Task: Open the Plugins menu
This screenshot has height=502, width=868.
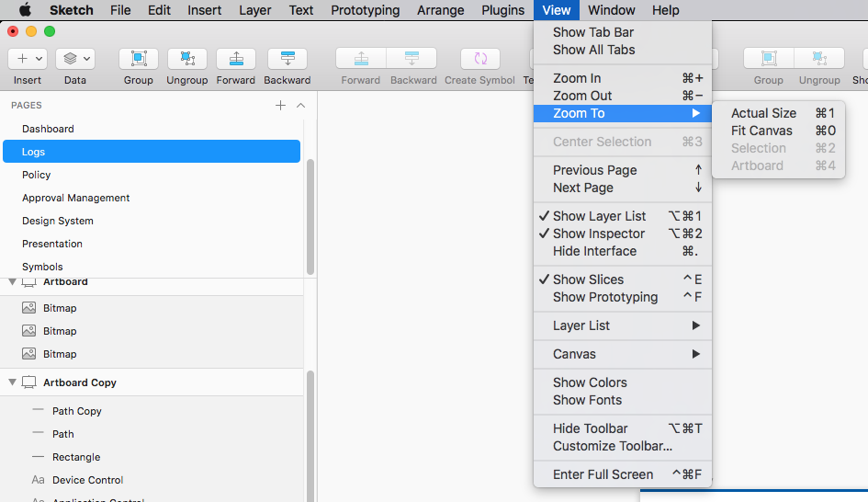Action: point(502,10)
